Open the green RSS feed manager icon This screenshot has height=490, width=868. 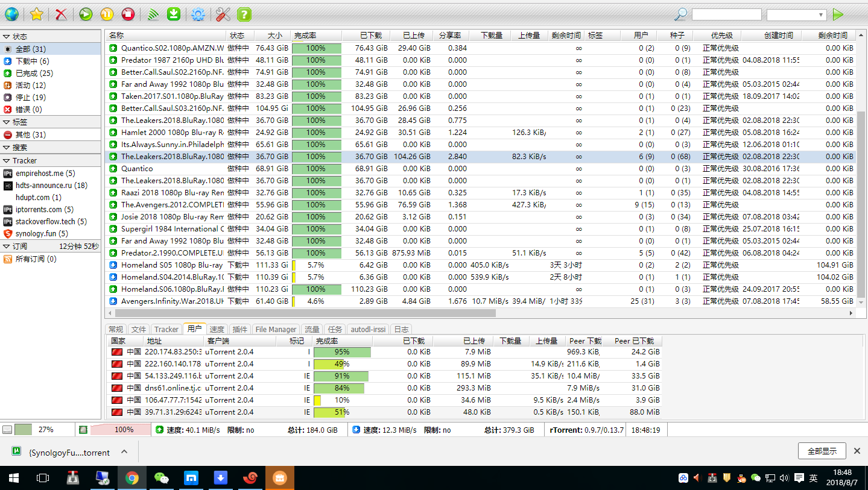click(x=153, y=14)
